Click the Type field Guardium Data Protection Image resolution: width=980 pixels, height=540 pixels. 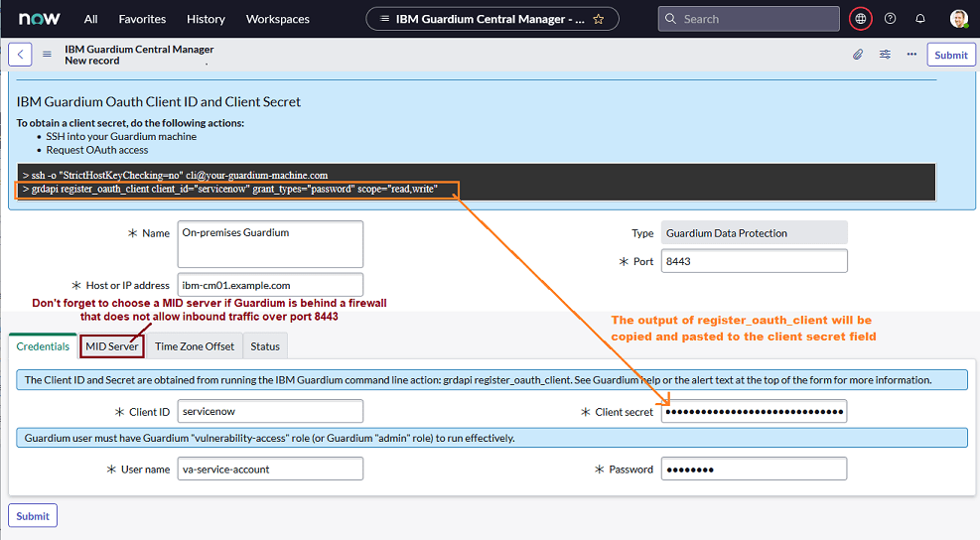click(754, 232)
